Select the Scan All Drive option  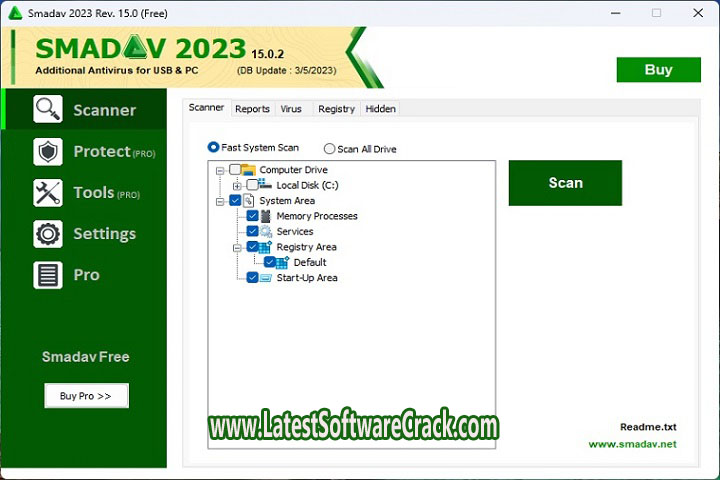(329, 149)
